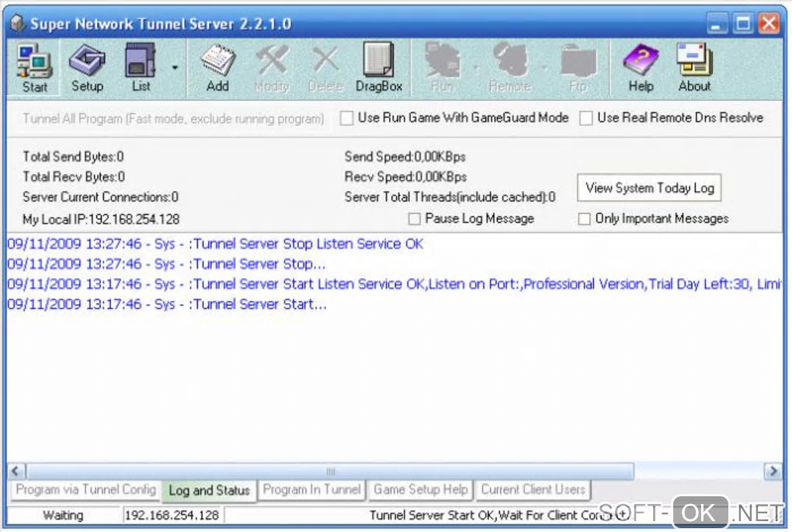Click the List toolbar icon
This screenshot has height=532, width=792.
[141, 68]
